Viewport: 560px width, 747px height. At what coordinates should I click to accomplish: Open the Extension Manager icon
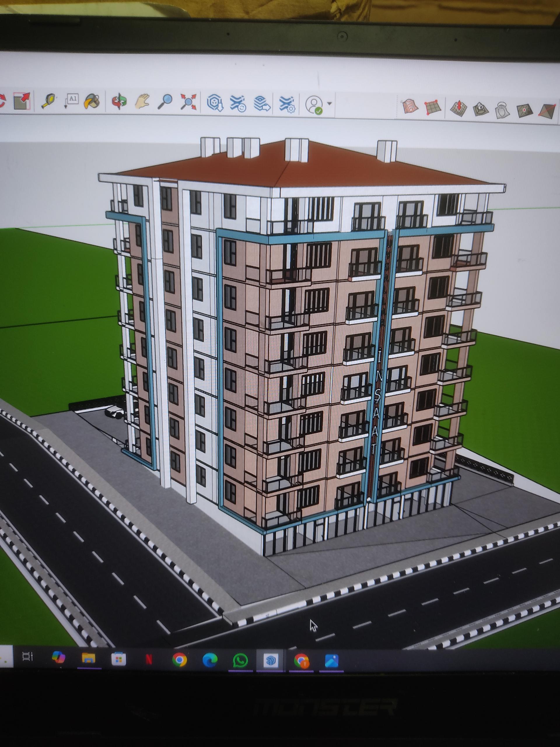click(x=287, y=104)
